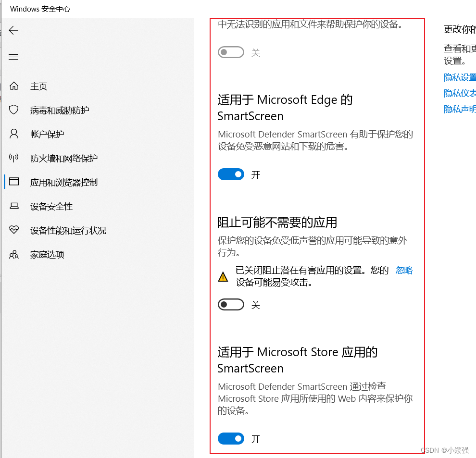Click the heart icon for 设备性能和运行状况
The image size is (476, 458).
pos(14,230)
